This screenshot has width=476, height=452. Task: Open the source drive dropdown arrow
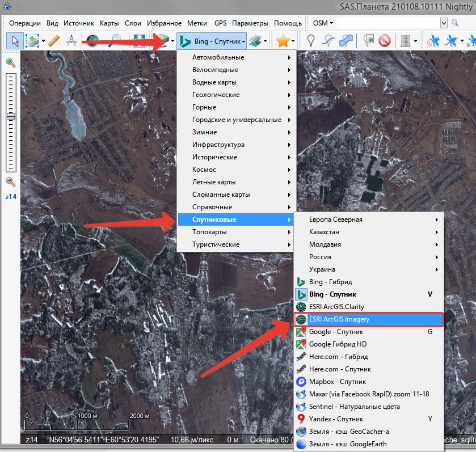coord(172,41)
